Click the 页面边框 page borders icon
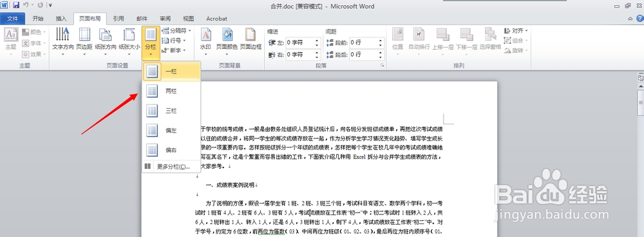The image size is (644, 237). (251, 35)
